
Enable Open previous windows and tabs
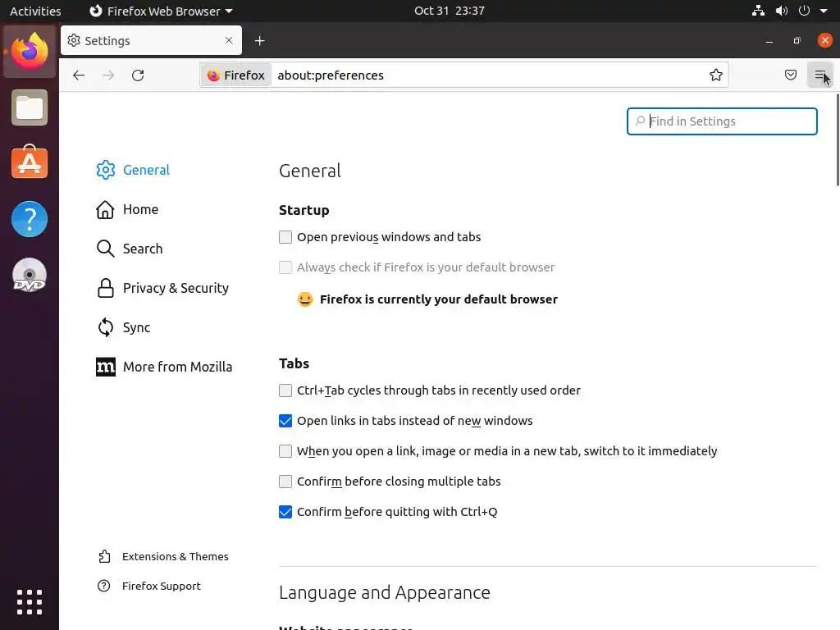pyautogui.click(x=285, y=237)
